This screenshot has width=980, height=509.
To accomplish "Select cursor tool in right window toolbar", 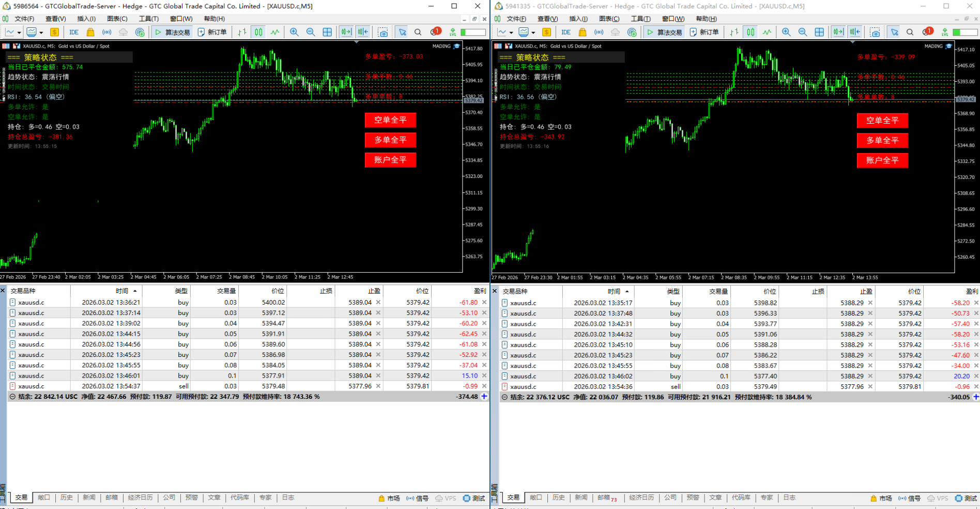I will 894,32.
